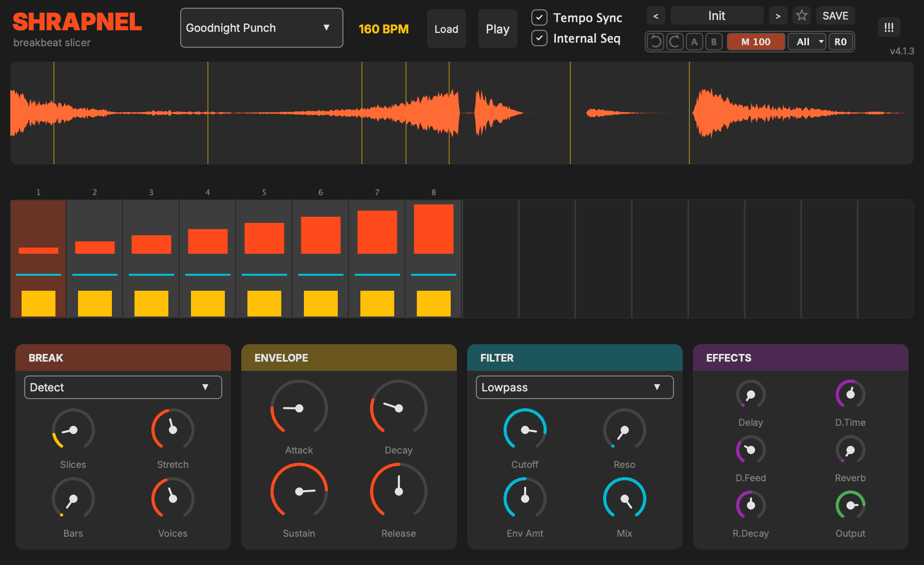Toggle the yellow pad under step 3
Image resolution: width=924 pixels, height=565 pixels.
pyautogui.click(x=151, y=303)
